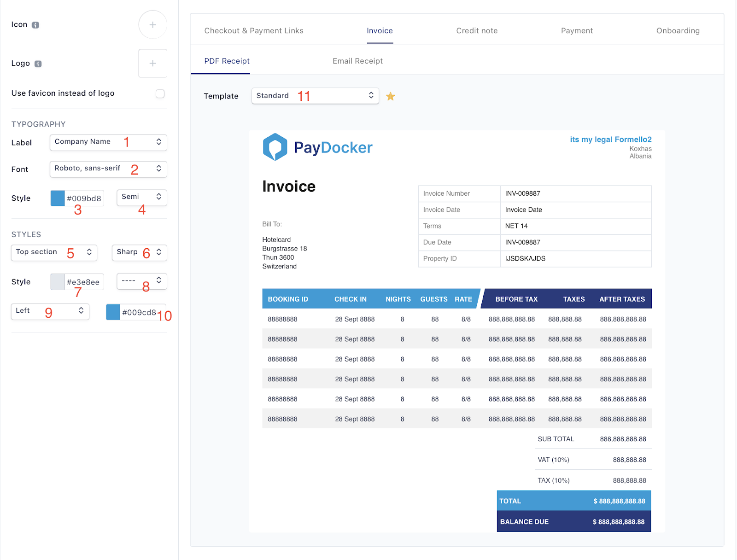The height and width of the screenshot is (560, 737).
Task: Click the PayDocker hexagon logo in invoice
Action: 275,147
